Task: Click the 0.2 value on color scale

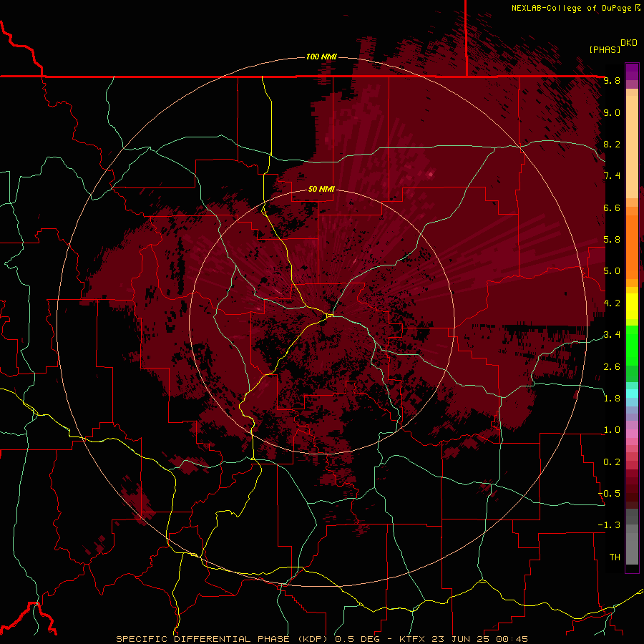Action: [612, 462]
